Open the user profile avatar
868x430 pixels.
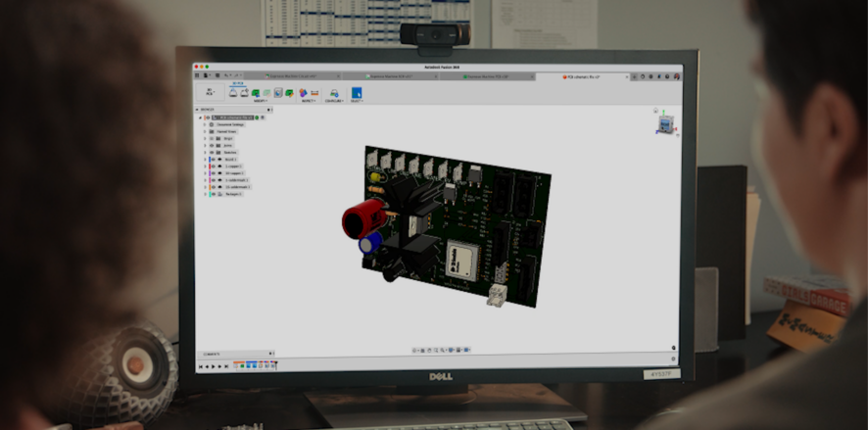pos(676,76)
